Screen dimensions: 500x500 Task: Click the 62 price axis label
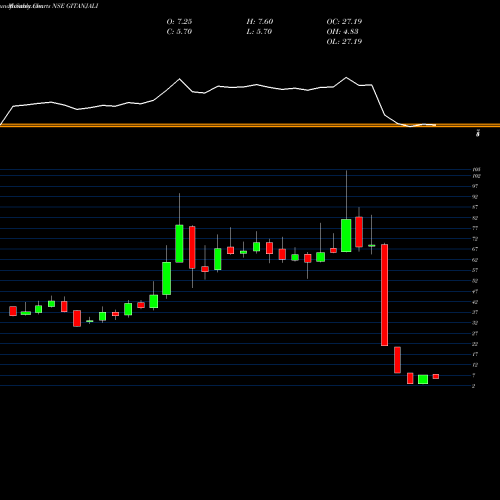tap(475, 260)
